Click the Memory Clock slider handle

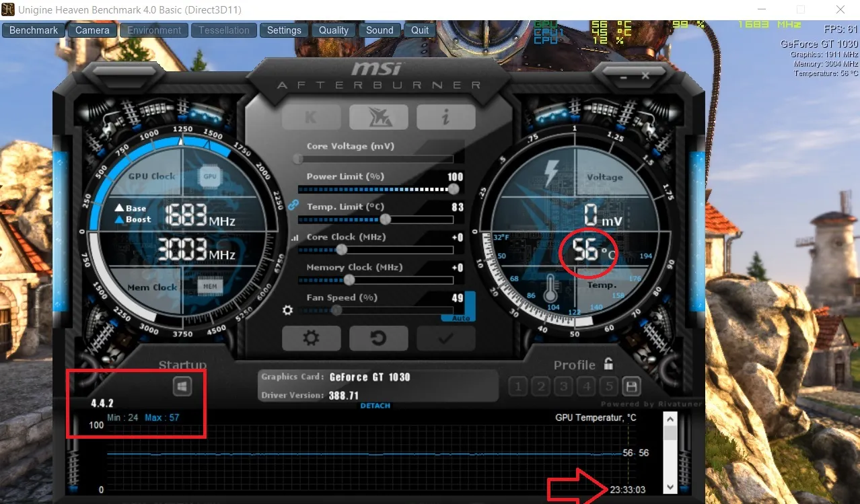[x=349, y=280]
